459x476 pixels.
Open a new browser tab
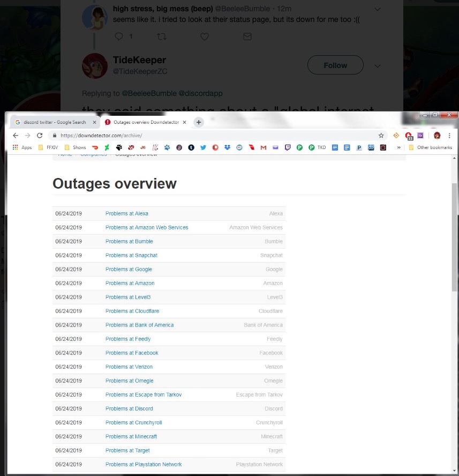(199, 122)
